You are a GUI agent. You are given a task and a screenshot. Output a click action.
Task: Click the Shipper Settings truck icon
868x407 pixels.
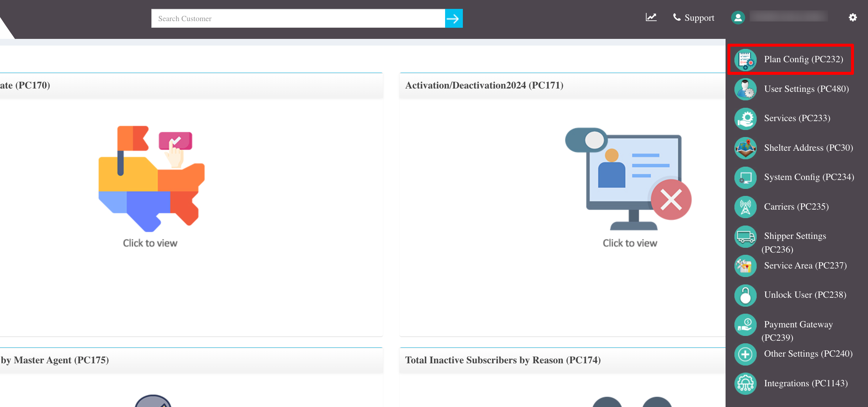(x=745, y=236)
